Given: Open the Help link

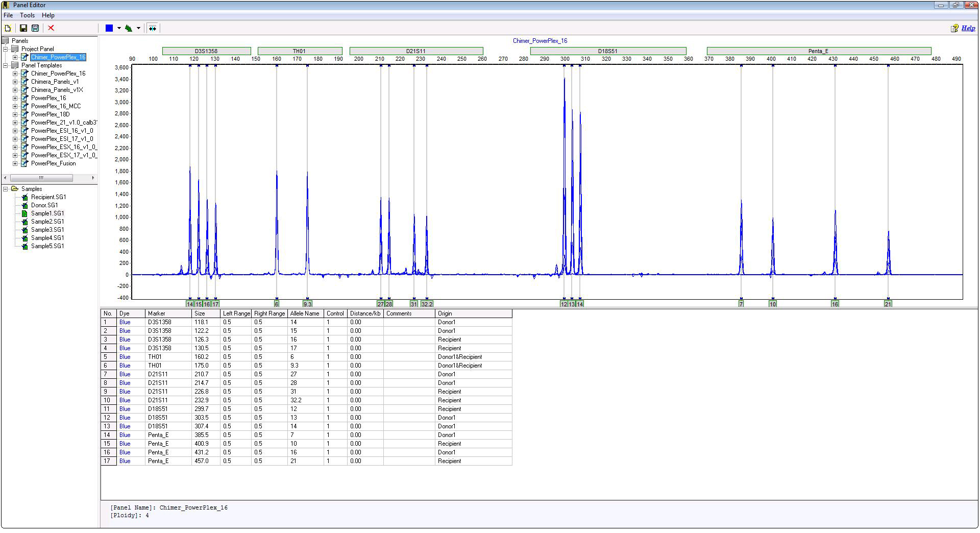Looking at the screenshot, I should point(968,28).
